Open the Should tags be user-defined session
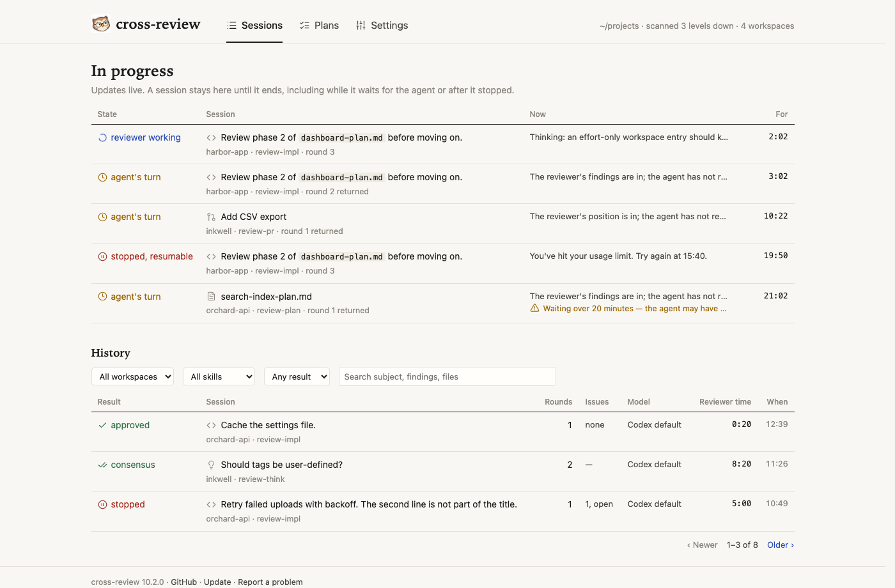Viewport: 895px width, 588px height. pyautogui.click(x=282, y=465)
